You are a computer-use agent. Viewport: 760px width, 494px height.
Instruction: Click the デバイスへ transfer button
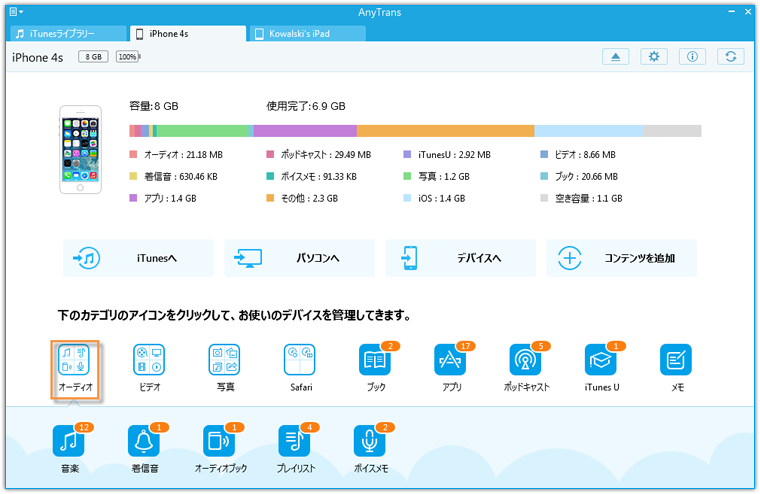460,258
